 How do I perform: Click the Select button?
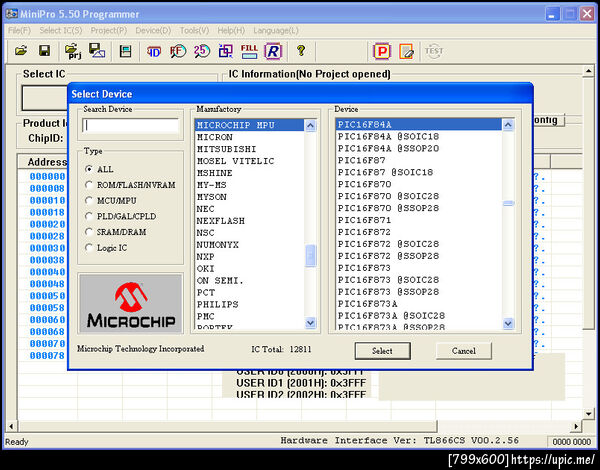[382, 351]
